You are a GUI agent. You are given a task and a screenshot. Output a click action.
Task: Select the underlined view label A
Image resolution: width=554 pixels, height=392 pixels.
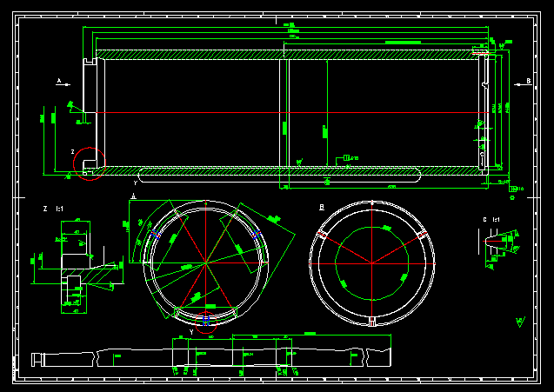[134, 197]
